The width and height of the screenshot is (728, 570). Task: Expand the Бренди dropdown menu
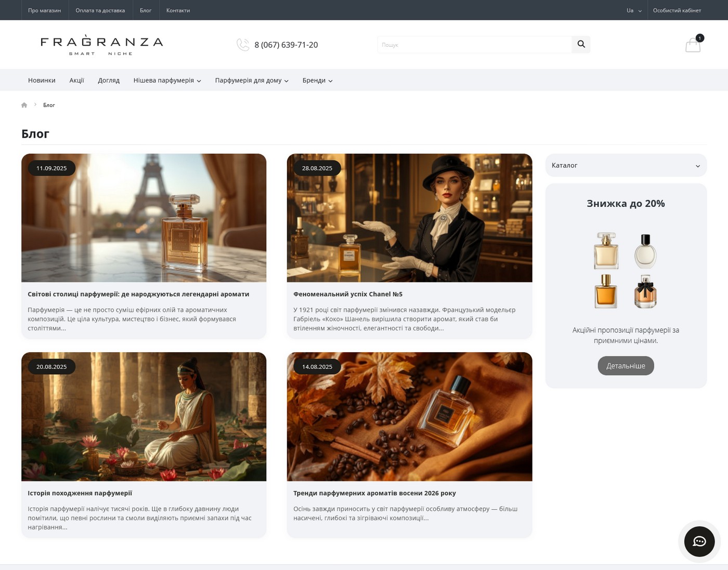coord(317,81)
